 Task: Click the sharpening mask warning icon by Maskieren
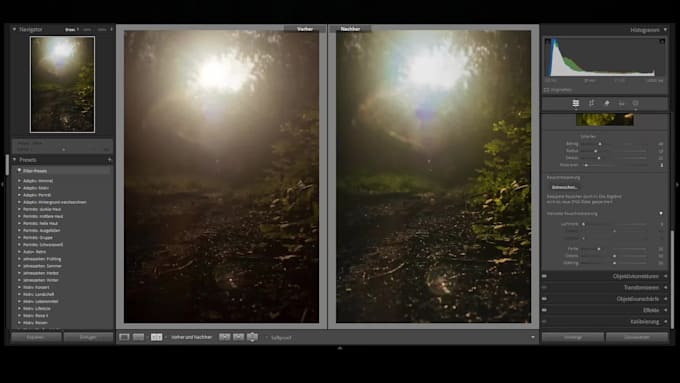click(661, 165)
